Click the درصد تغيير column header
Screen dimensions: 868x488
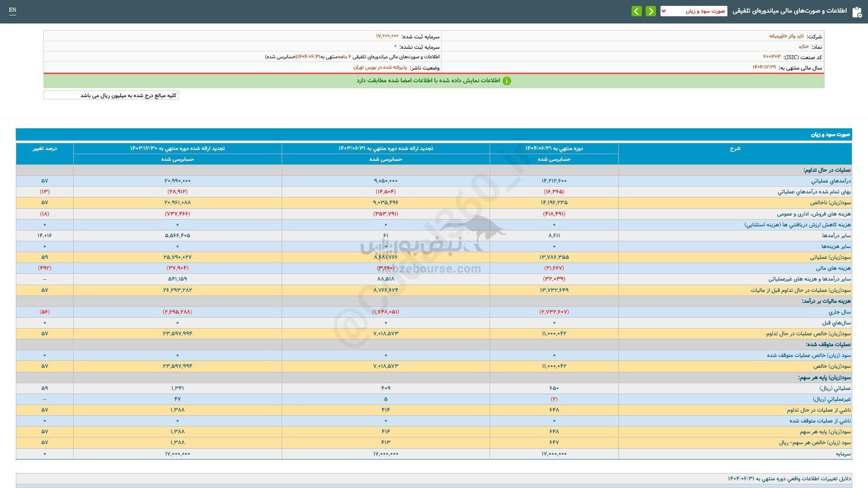click(45, 149)
